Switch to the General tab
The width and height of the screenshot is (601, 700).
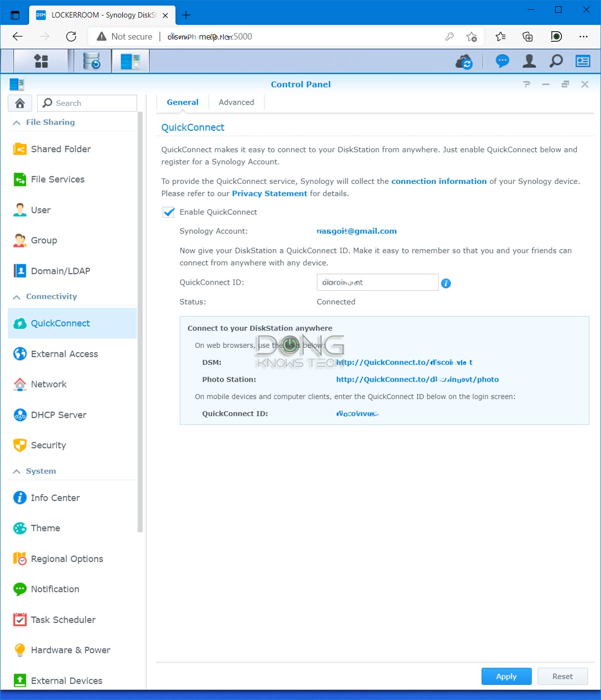point(182,102)
